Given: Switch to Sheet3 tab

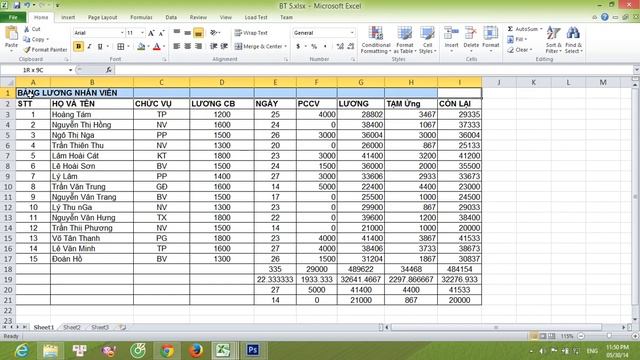Looking at the screenshot, I should coord(100,327).
